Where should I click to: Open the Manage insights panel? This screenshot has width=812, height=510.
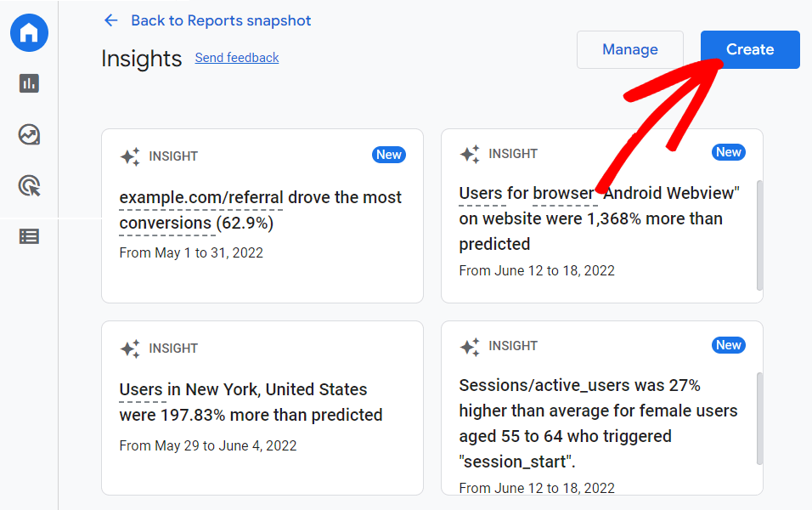629,49
